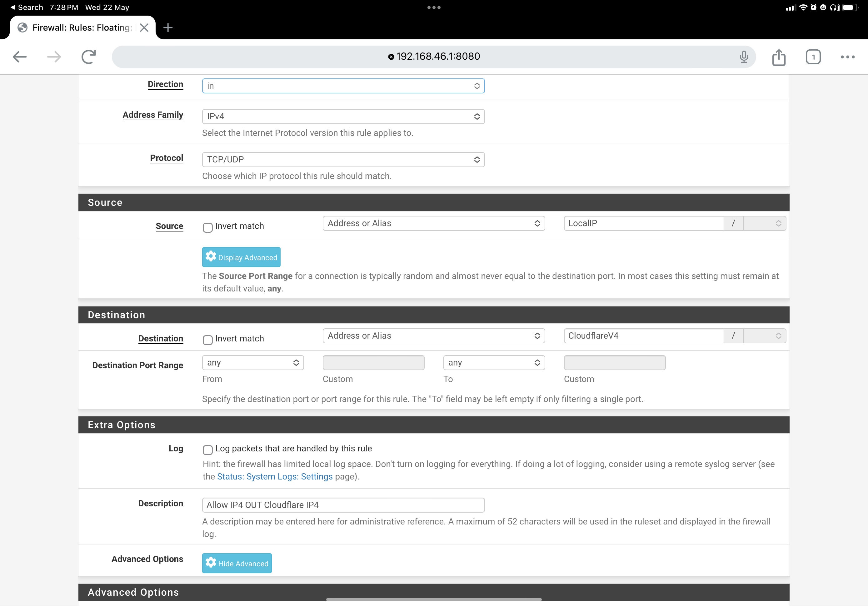Open the Direction dropdown set to in
This screenshot has height=606, width=868.
pyautogui.click(x=343, y=86)
